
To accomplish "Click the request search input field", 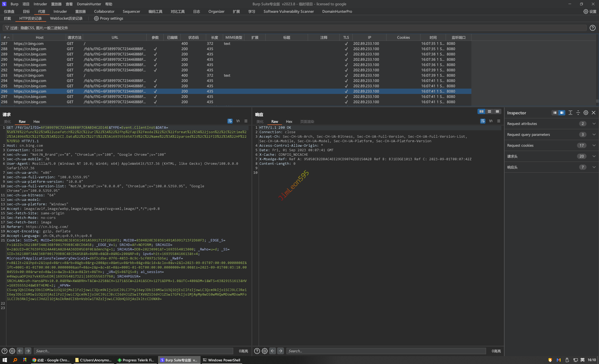I will 133,351.
